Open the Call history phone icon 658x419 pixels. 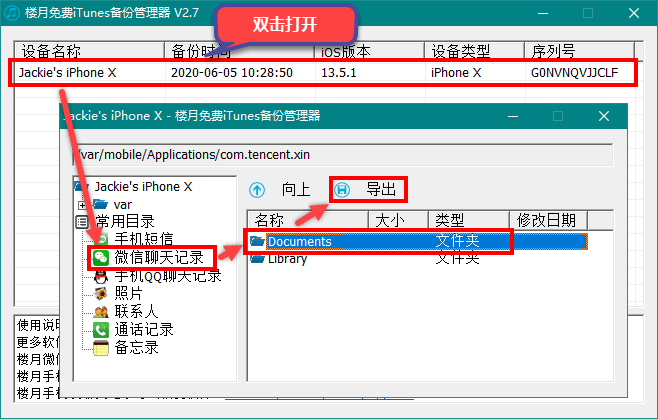tap(101, 329)
